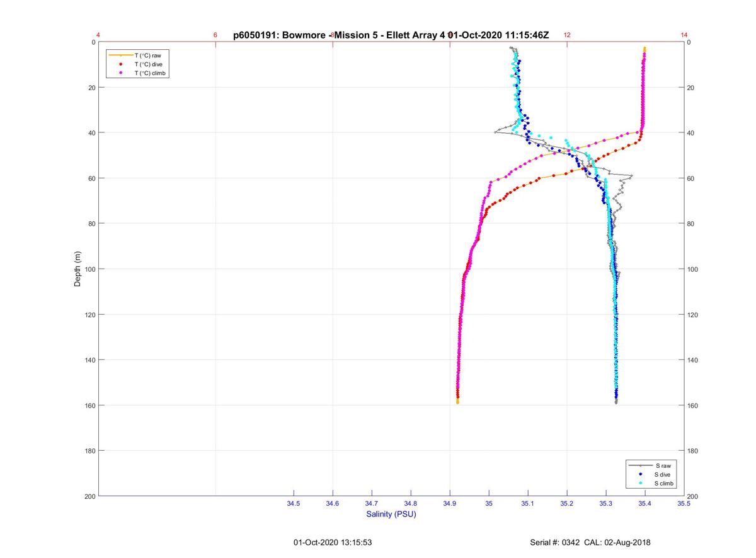Click the red 14 temperature tick at top

[x=684, y=35]
